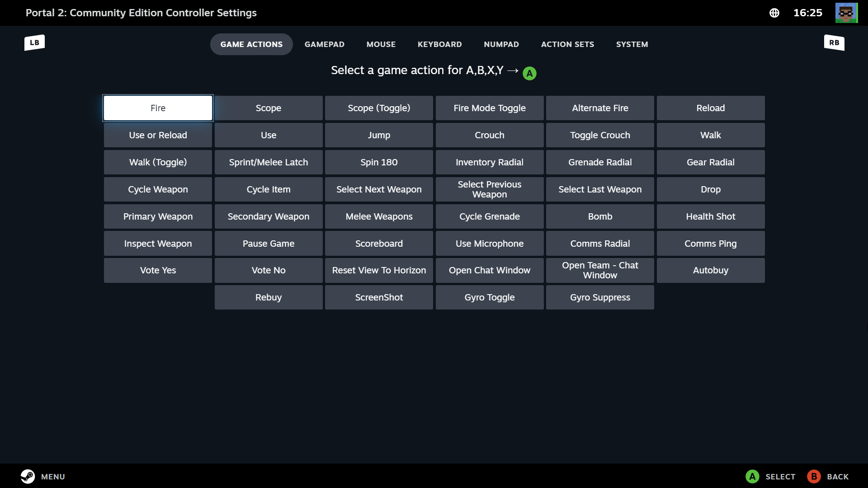The height and width of the screenshot is (488, 868).
Task: Switch to the SYSTEM tab
Action: tap(632, 44)
